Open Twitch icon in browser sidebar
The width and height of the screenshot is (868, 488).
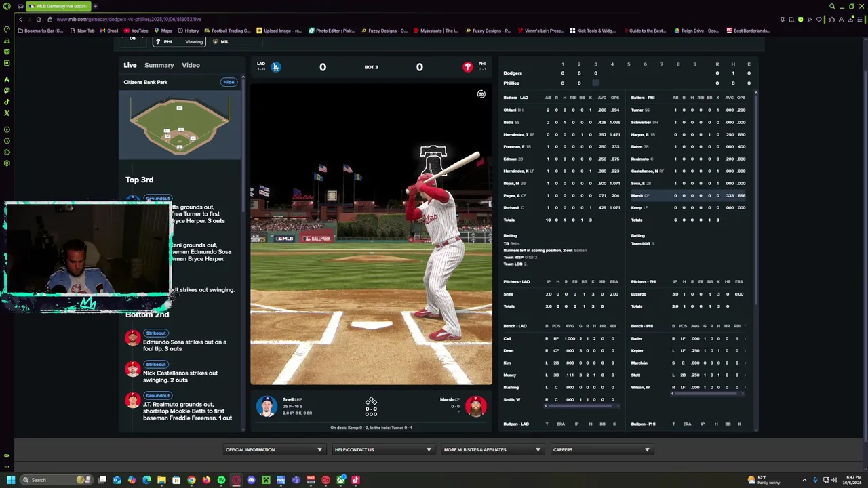click(7, 90)
